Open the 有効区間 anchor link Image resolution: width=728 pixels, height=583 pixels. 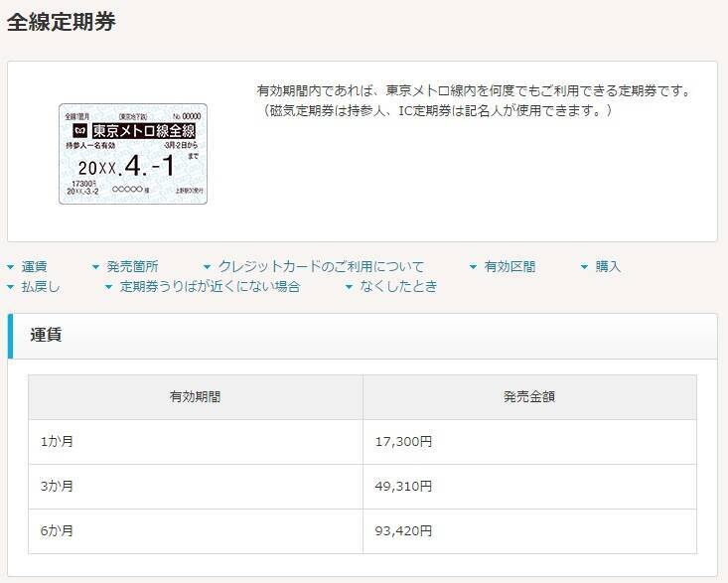pos(509,267)
